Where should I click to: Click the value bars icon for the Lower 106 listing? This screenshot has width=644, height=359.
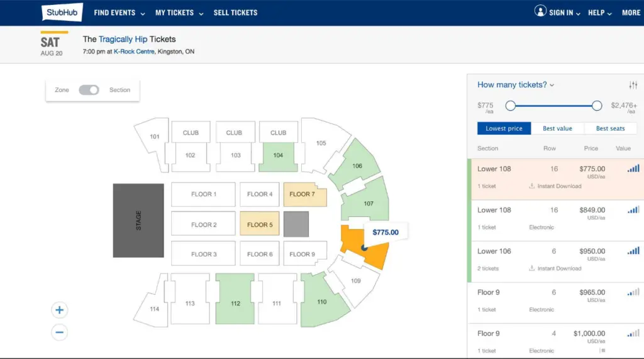pos(633,251)
